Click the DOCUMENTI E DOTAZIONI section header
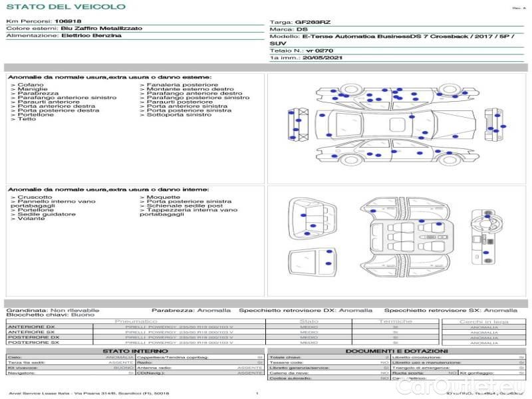 point(398,350)
